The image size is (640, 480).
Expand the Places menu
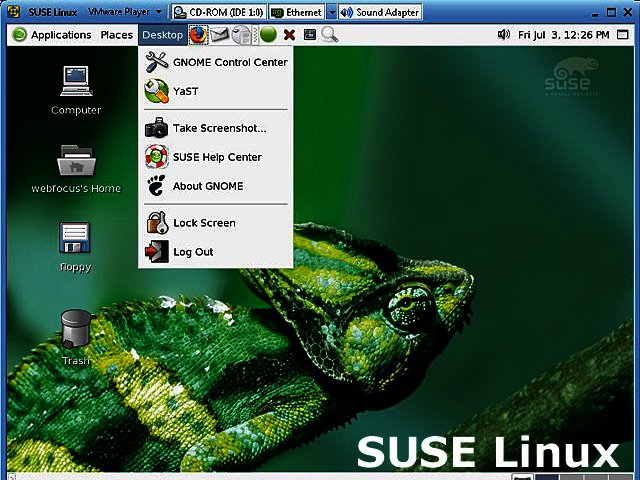116,34
